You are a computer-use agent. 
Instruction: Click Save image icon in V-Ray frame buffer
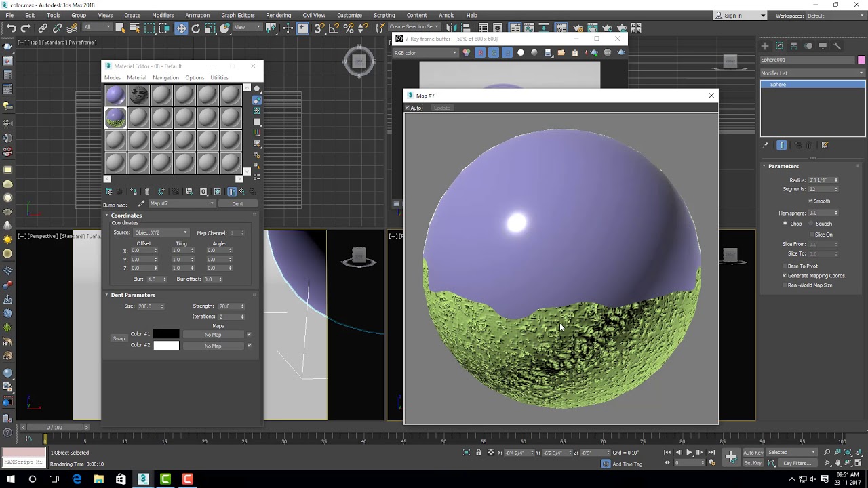[x=548, y=52]
